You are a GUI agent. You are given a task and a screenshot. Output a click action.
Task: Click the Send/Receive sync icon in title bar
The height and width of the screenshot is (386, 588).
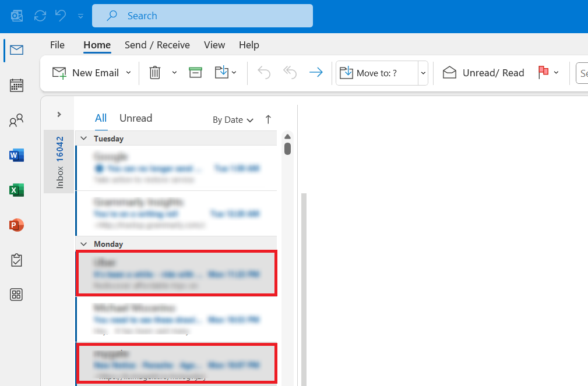[x=40, y=16]
